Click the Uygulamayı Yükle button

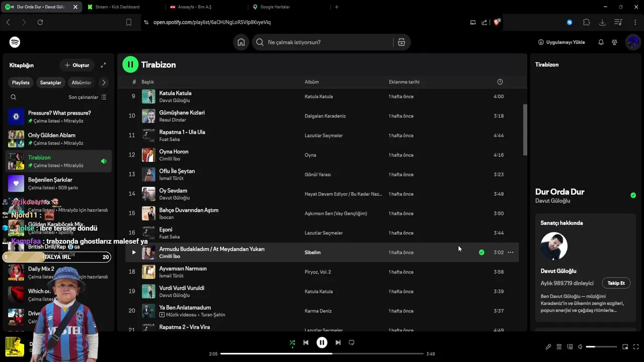tap(561, 42)
